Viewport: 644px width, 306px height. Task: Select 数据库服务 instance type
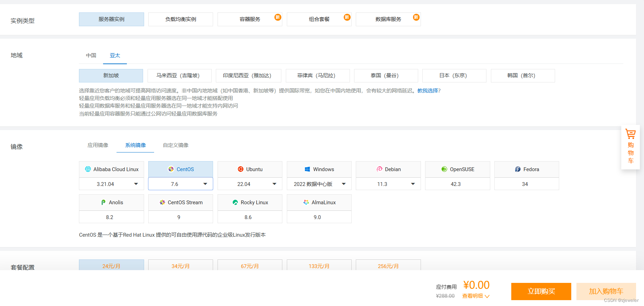388,19
